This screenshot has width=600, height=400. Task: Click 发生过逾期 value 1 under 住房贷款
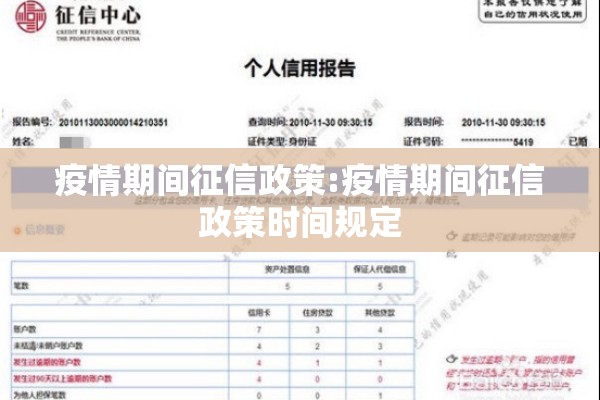click(317, 363)
